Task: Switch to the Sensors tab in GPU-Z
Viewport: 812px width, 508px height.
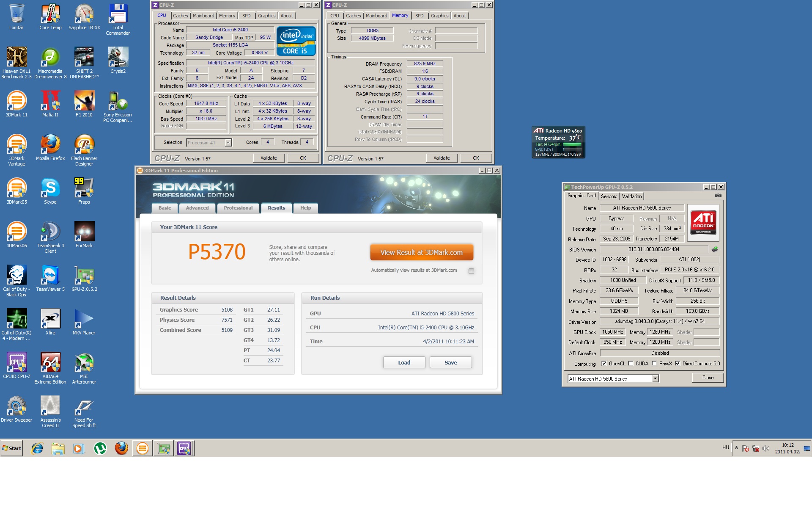Action: coord(609,196)
